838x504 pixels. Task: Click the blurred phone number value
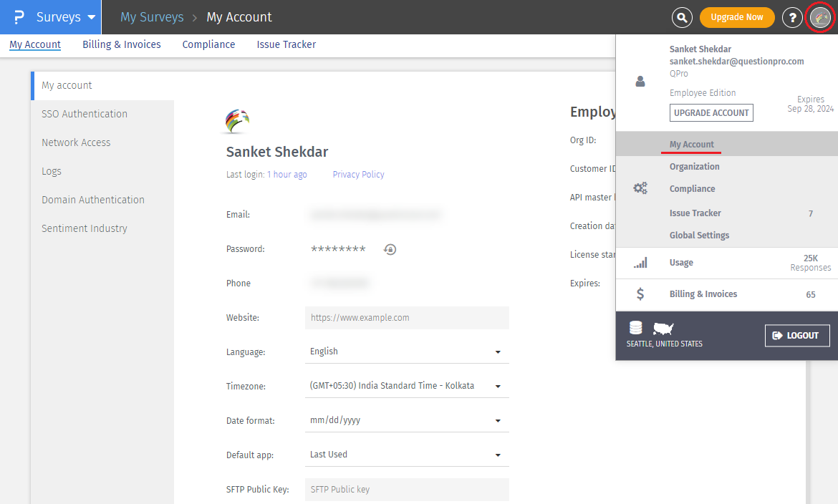[340, 283]
